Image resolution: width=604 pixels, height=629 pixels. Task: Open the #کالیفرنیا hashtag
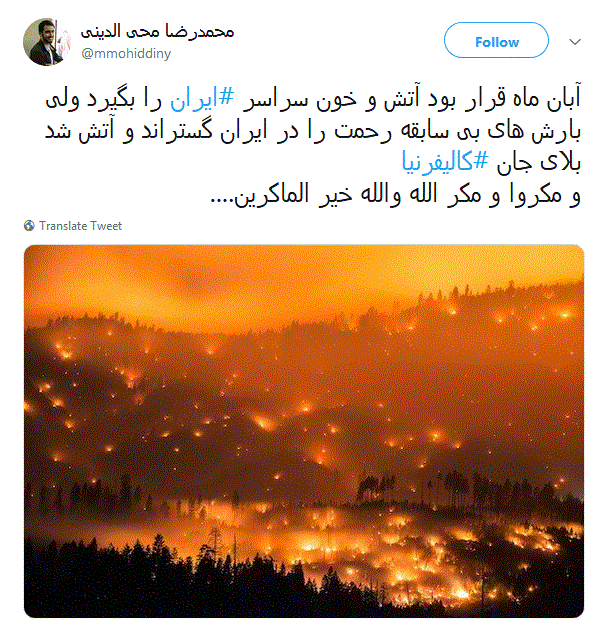pos(445,162)
